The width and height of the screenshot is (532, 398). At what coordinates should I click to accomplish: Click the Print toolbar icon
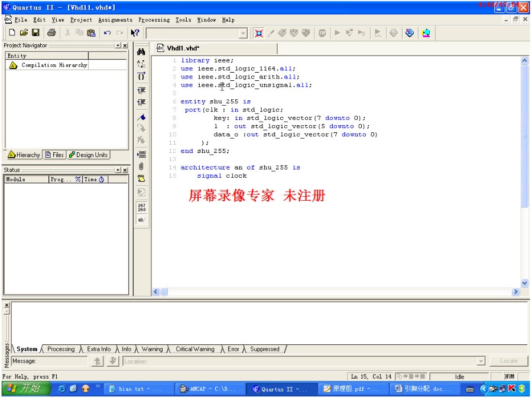pos(51,32)
